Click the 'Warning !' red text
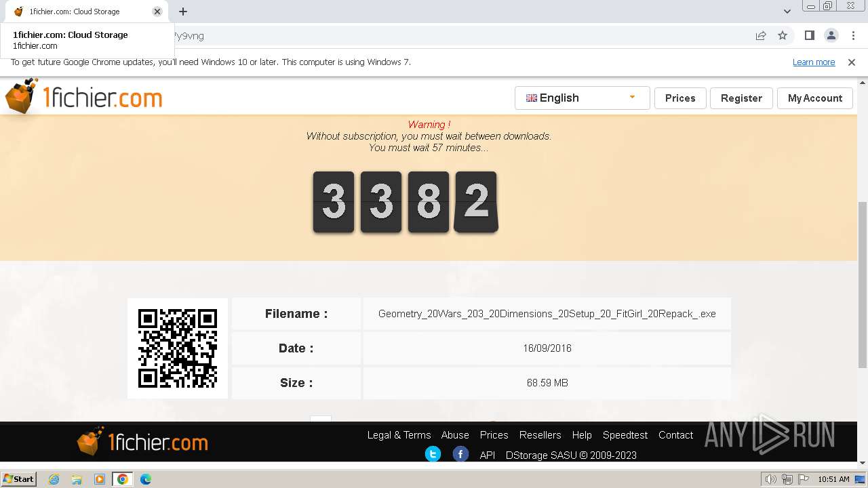Viewport: 868px width, 488px height. pyautogui.click(x=429, y=125)
